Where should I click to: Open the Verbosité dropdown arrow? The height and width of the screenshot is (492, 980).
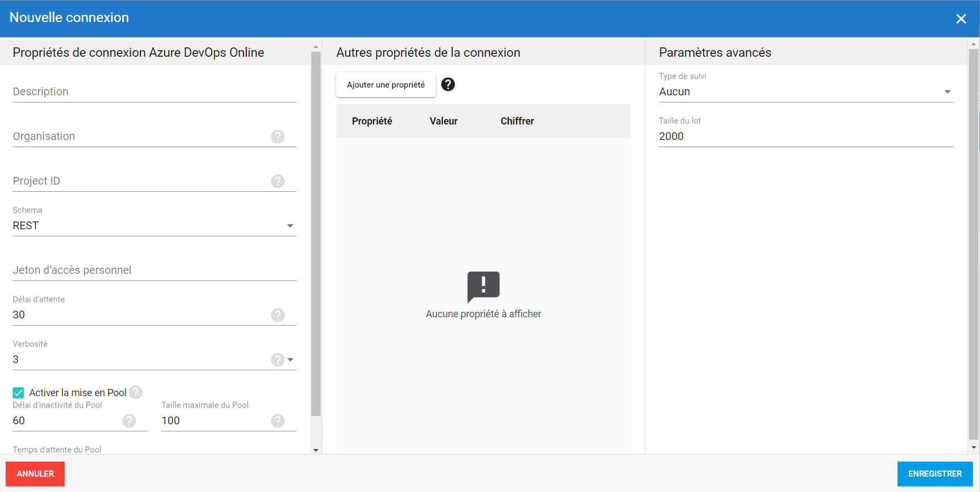click(x=290, y=360)
